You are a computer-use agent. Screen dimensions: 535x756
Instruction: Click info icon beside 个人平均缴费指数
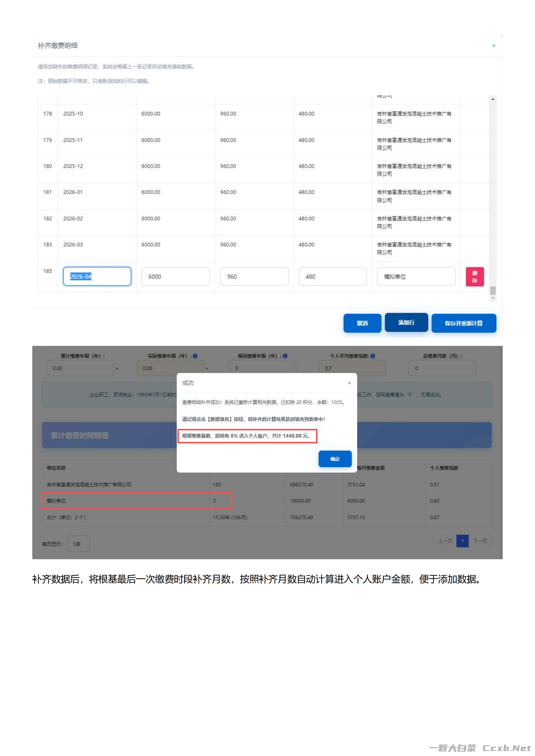click(x=373, y=356)
